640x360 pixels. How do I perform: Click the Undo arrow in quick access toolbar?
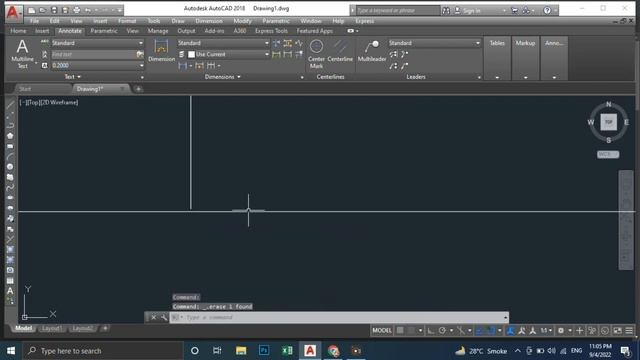point(87,10)
